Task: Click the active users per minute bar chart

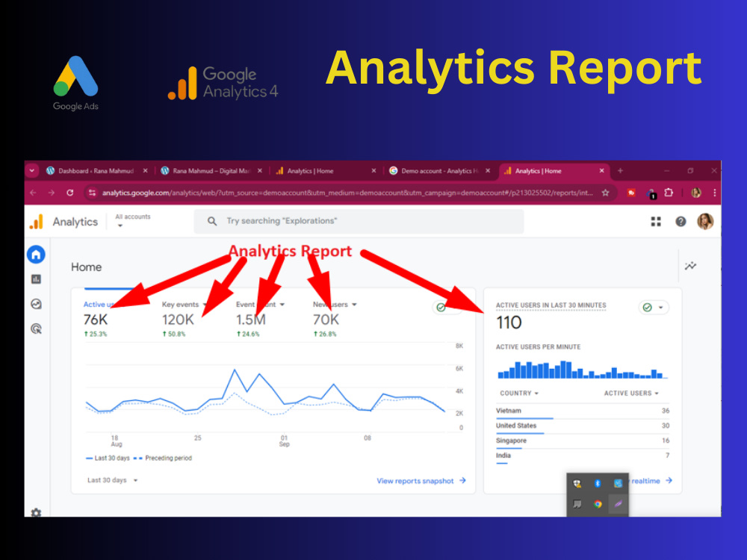Action: (x=582, y=370)
